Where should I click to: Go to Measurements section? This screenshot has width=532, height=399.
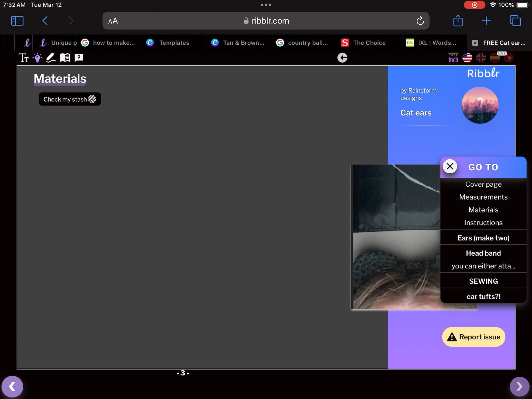point(483,197)
